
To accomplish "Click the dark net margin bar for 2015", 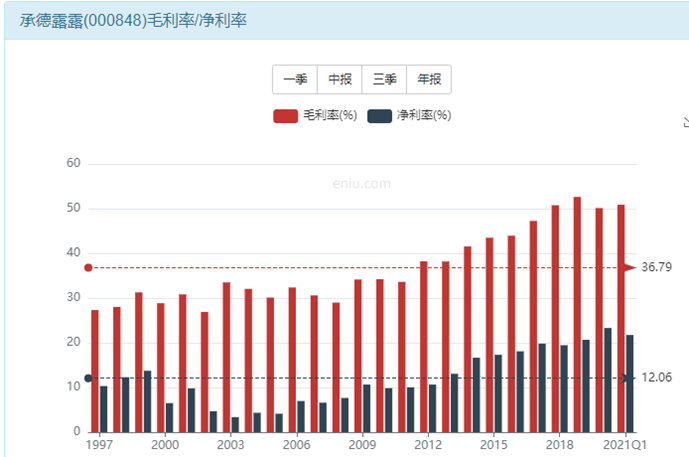I will 498,394.
